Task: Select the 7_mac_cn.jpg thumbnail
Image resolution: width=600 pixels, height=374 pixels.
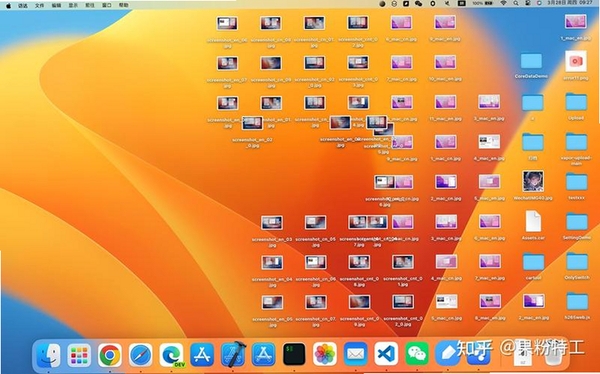Action: [x=401, y=62]
